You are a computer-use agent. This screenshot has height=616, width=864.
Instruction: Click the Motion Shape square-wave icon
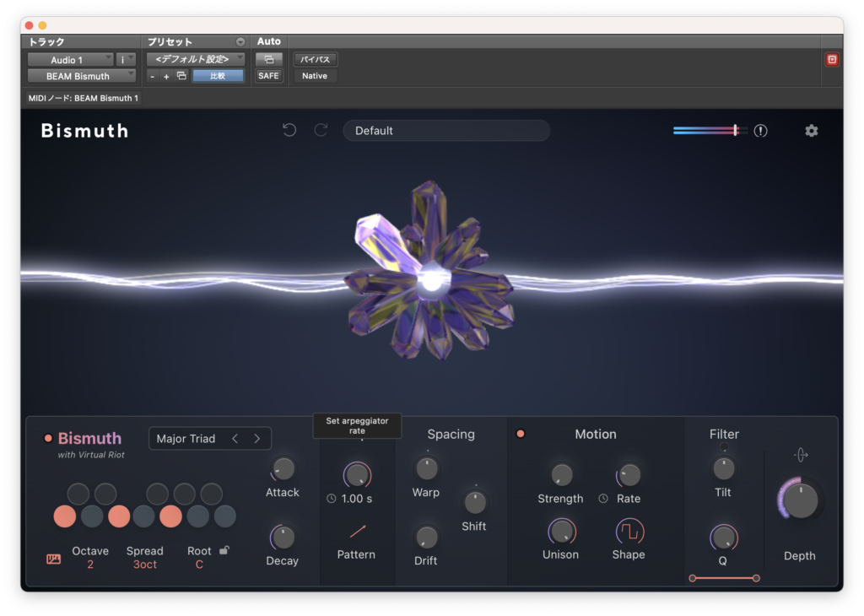[629, 532]
